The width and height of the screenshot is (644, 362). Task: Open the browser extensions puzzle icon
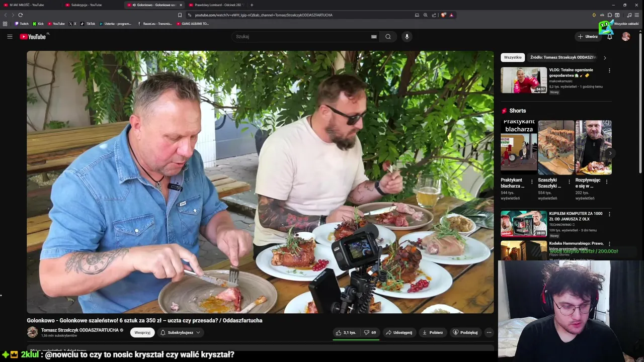tap(610, 15)
